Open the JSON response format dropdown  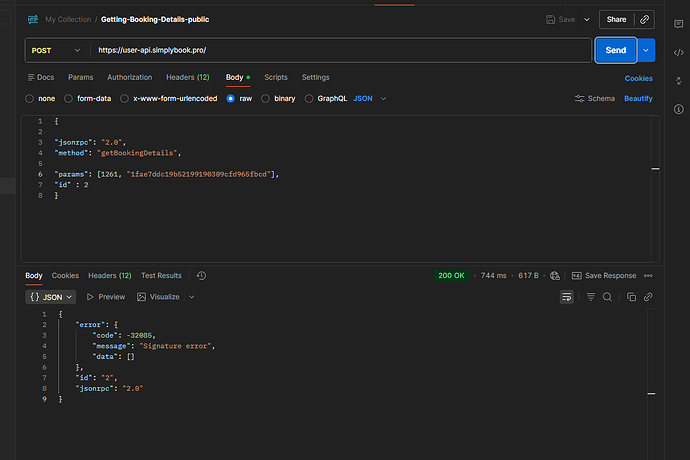pyautogui.click(x=51, y=297)
